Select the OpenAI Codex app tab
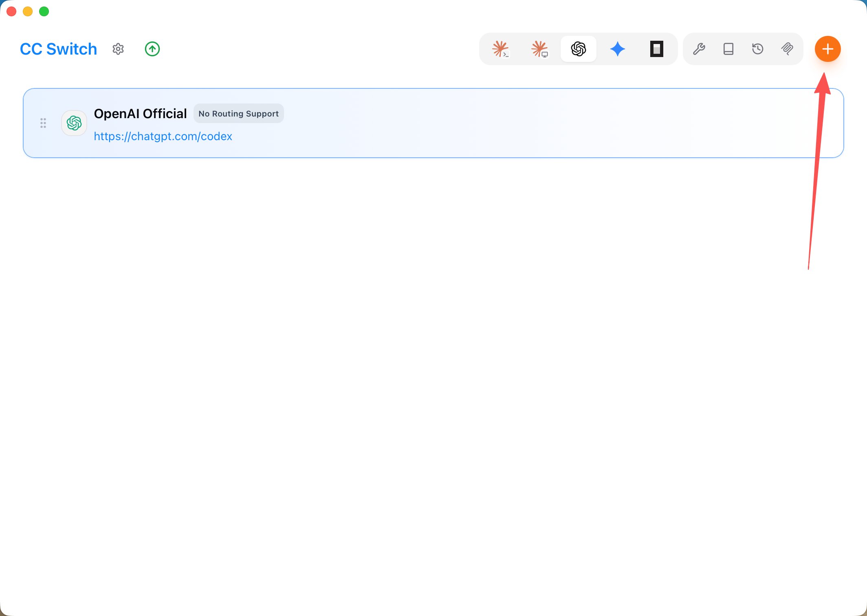 tap(579, 49)
